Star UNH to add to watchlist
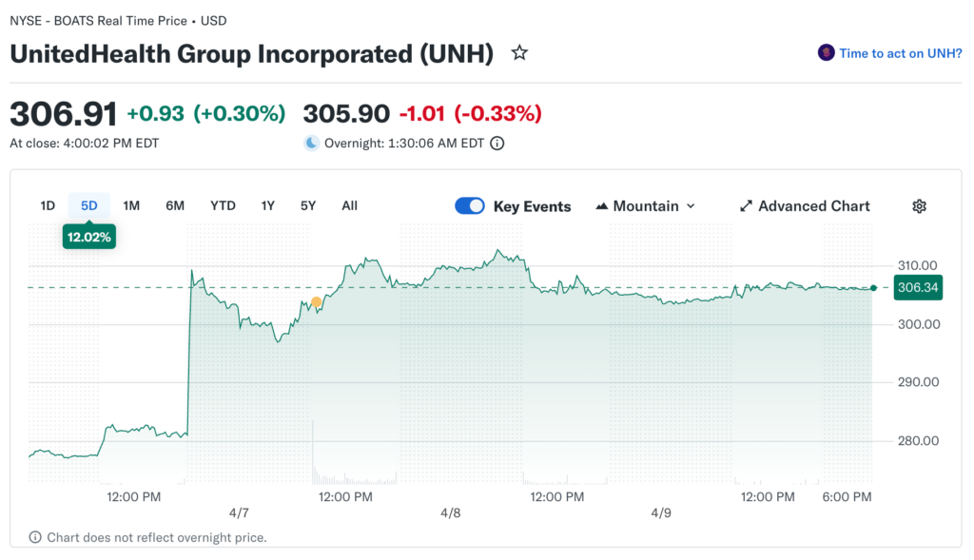Screen dimensions: 974x560 tap(519, 53)
